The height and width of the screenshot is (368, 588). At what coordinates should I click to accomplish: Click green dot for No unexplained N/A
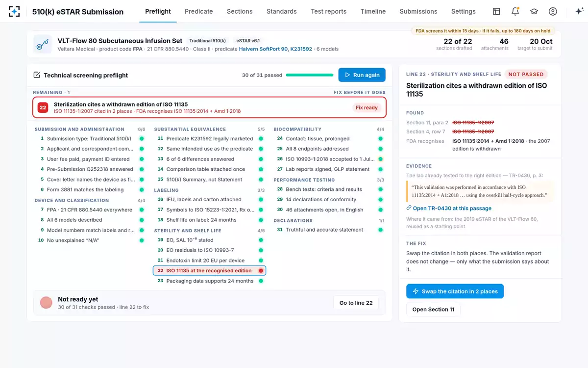pyautogui.click(x=142, y=240)
